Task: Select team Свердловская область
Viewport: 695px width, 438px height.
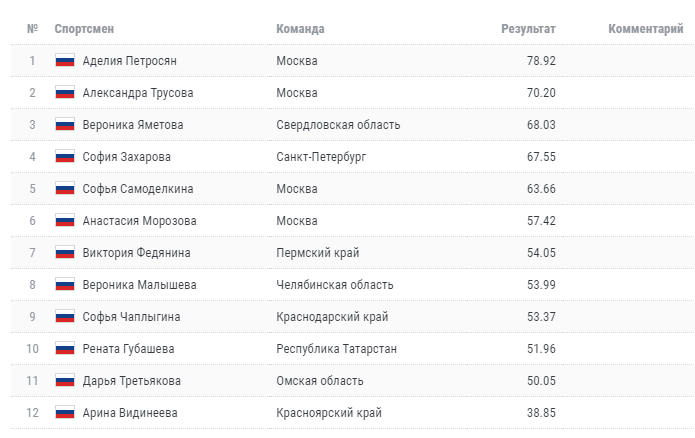Action: coord(338,125)
